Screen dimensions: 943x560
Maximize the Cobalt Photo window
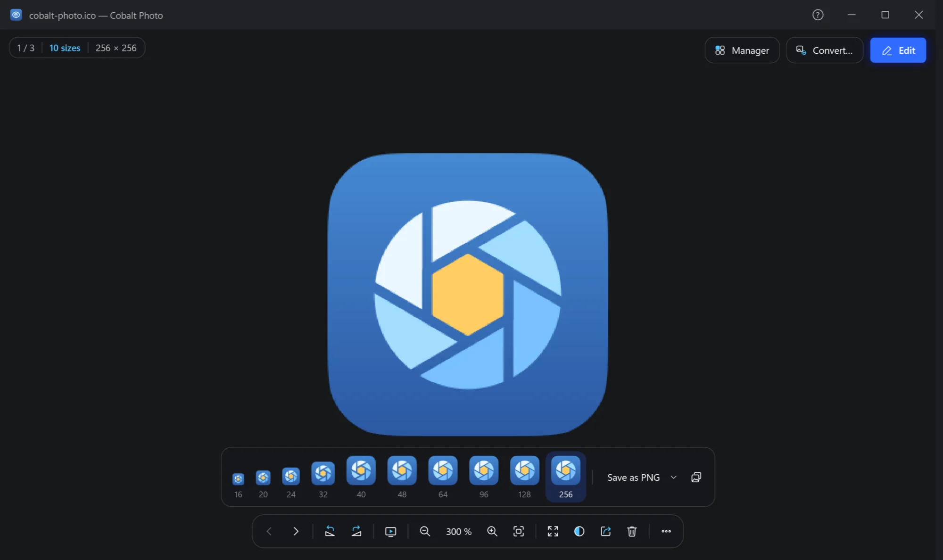coord(885,15)
